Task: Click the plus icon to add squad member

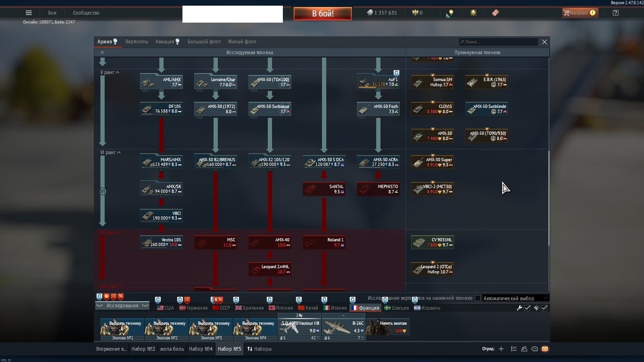Action: click(501, 349)
